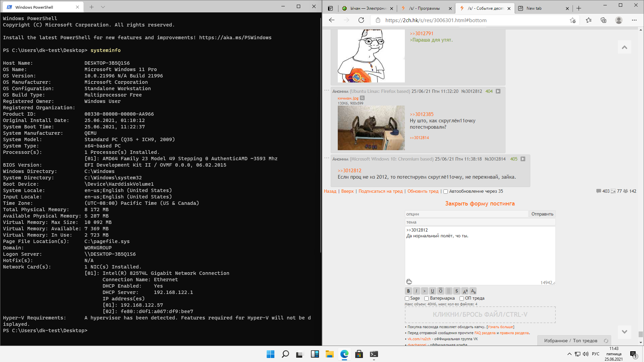Click Обновить тред link
Image resolution: width=644 pixels, height=362 pixels.
coord(423,191)
